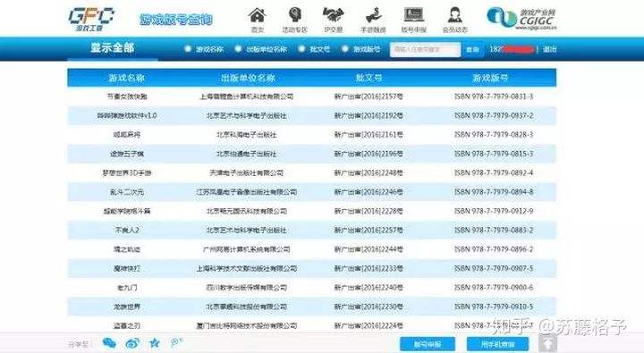The height and width of the screenshot is (353, 644).
Task: Click the GFC 游戏工委 logo
Action: (90, 20)
